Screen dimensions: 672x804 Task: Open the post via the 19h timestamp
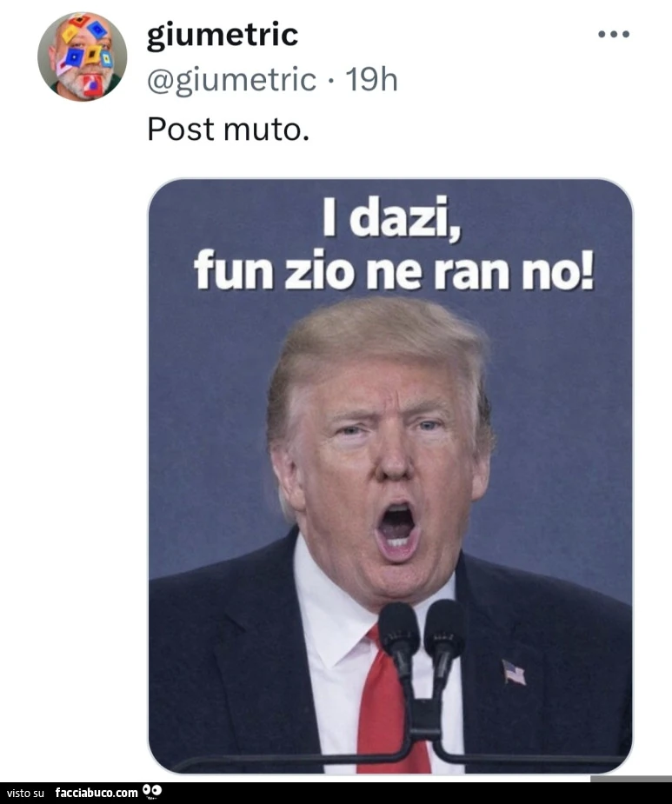point(371,80)
